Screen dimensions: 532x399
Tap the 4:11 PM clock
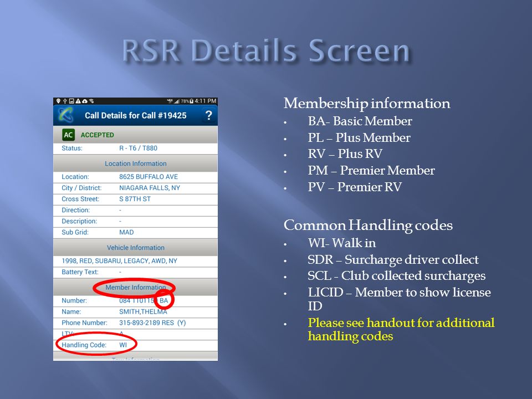pyautogui.click(x=205, y=101)
